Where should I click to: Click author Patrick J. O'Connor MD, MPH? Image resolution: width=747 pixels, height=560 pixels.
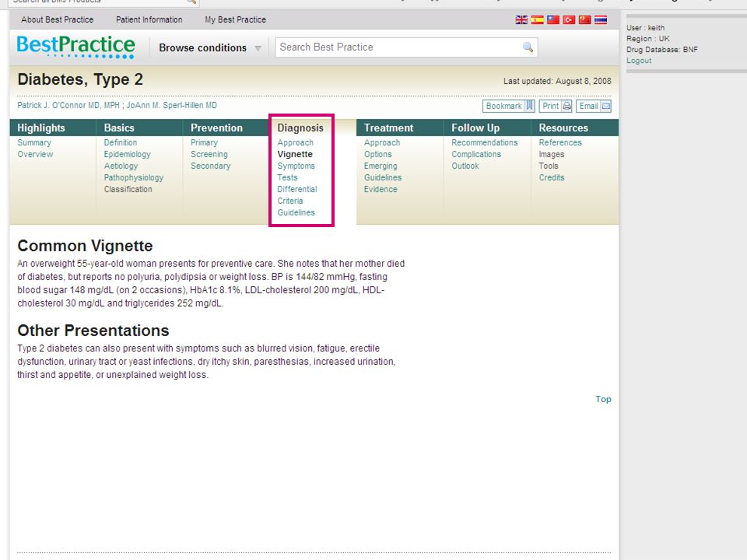point(68,105)
